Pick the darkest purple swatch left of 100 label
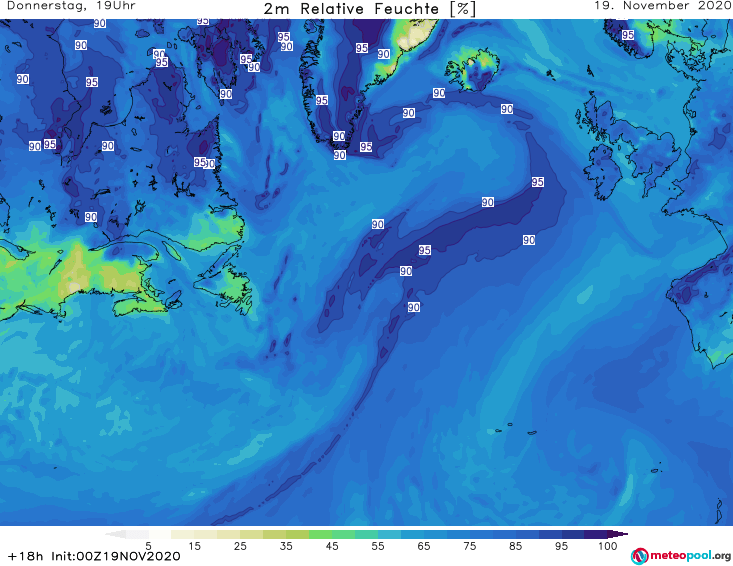Image resolution: width=733 pixels, height=566 pixels. [x=596, y=534]
